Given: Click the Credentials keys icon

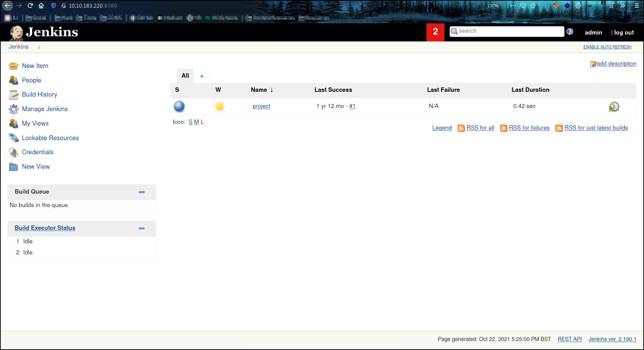Looking at the screenshot, I should tap(14, 152).
